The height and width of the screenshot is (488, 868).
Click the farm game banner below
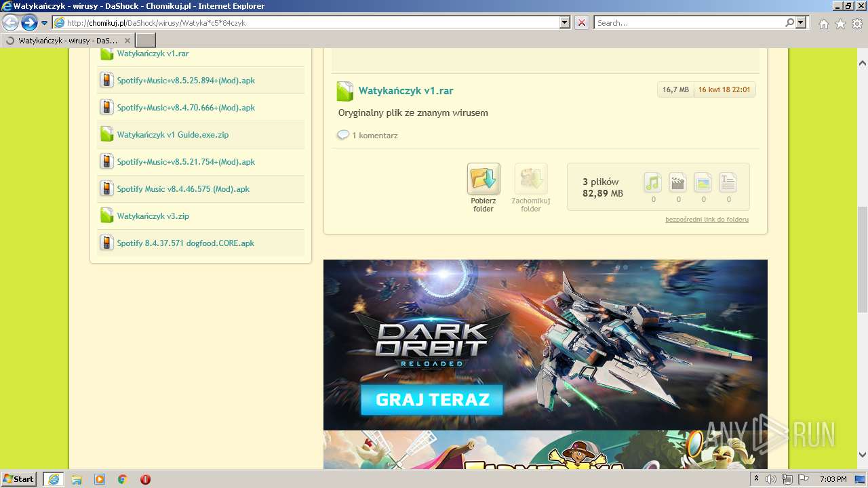pyautogui.click(x=545, y=450)
